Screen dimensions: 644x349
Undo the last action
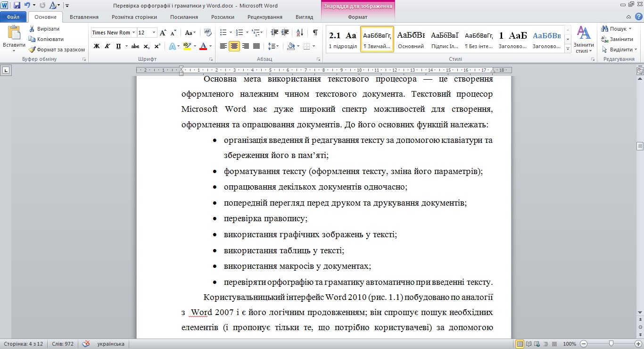(x=27, y=6)
